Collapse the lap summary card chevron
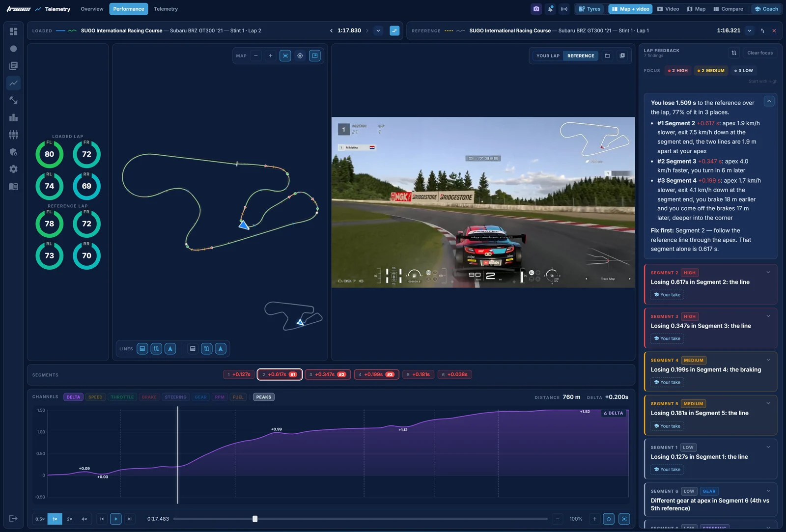Image resolution: width=786 pixels, height=532 pixels. [x=769, y=101]
